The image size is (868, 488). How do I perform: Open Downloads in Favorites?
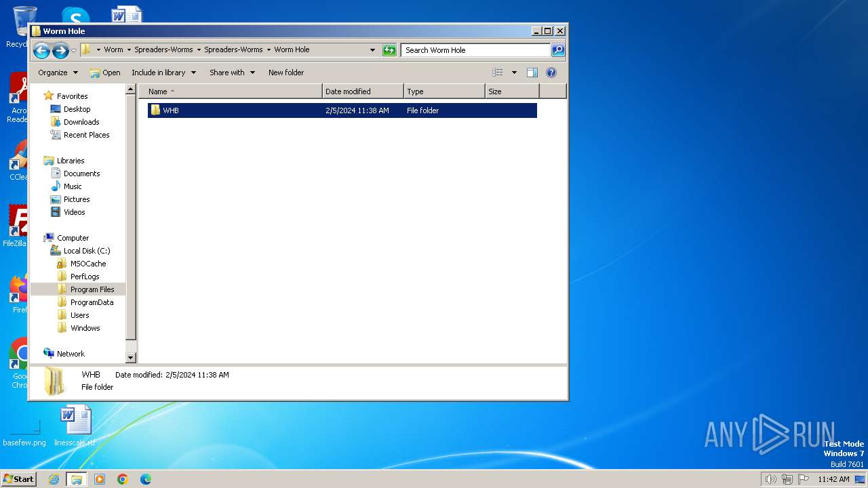[81, 122]
